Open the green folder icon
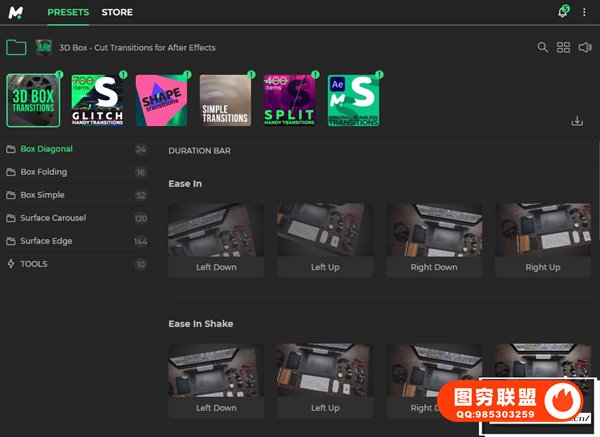600x437 pixels. point(16,47)
